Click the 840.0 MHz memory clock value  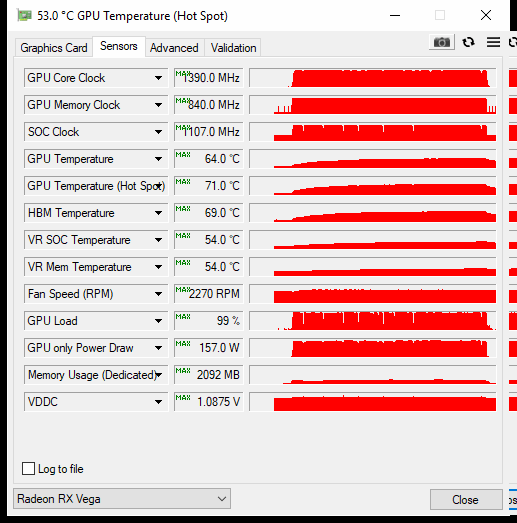click(209, 105)
